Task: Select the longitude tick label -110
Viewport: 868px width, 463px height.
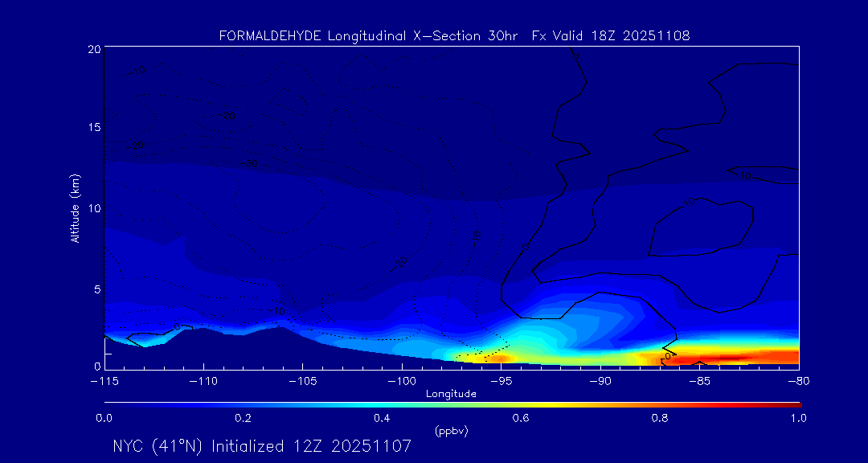Action: (203, 382)
